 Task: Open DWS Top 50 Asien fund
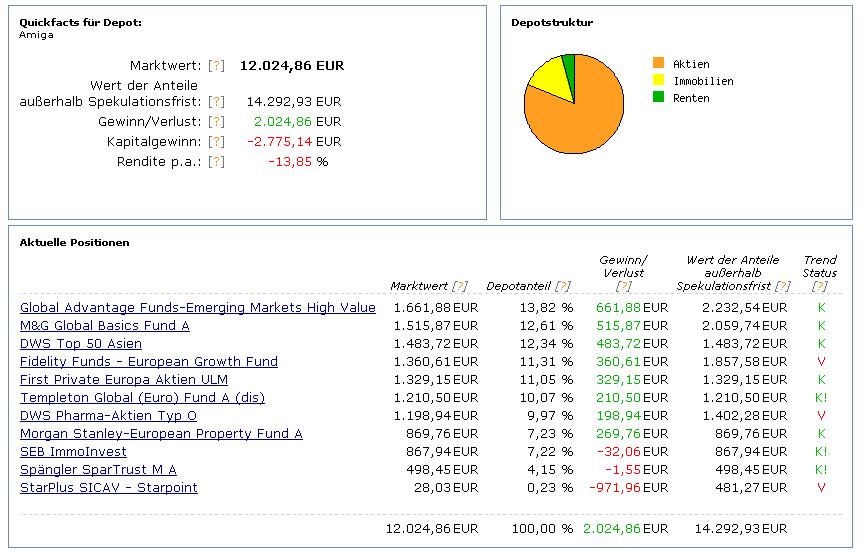(83, 344)
